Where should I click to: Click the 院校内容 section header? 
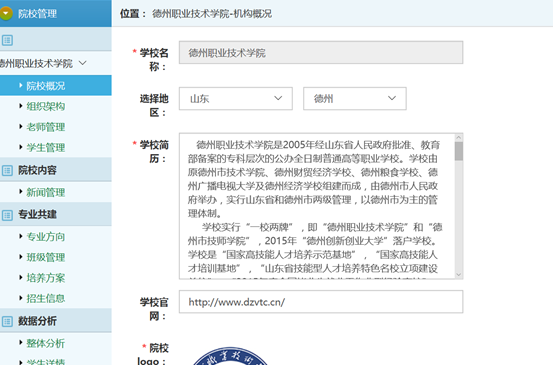pos(37,170)
